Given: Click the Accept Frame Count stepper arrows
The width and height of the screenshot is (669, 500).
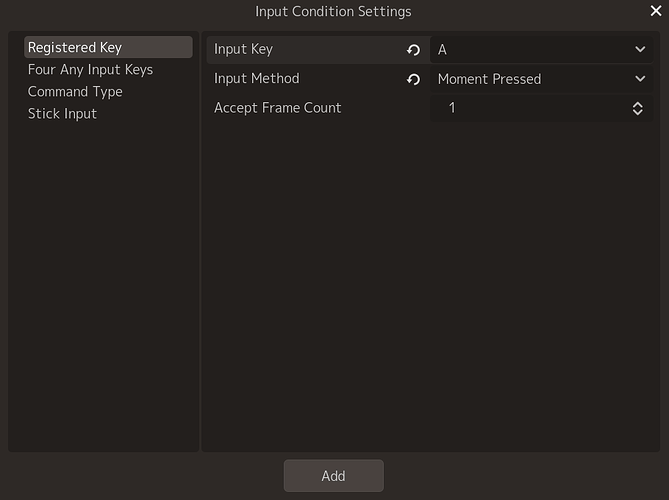Looking at the screenshot, I should (x=637, y=108).
